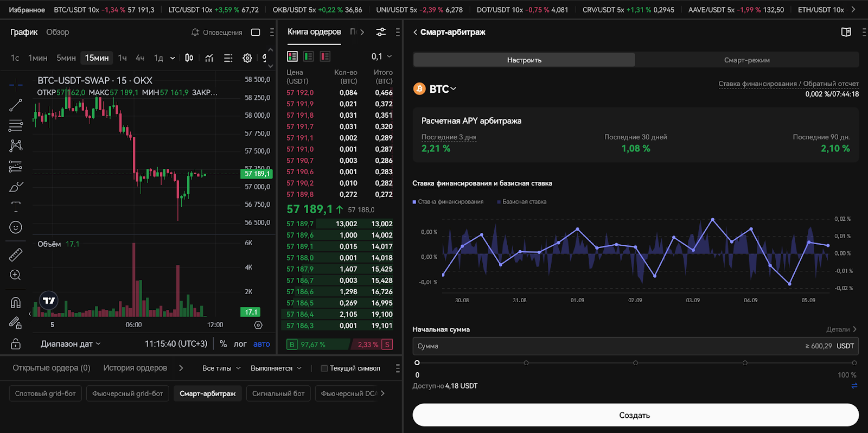Image resolution: width=868 pixels, height=433 pixels.
Task: Toggle auto scale (авто)
Action: click(x=261, y=344)
